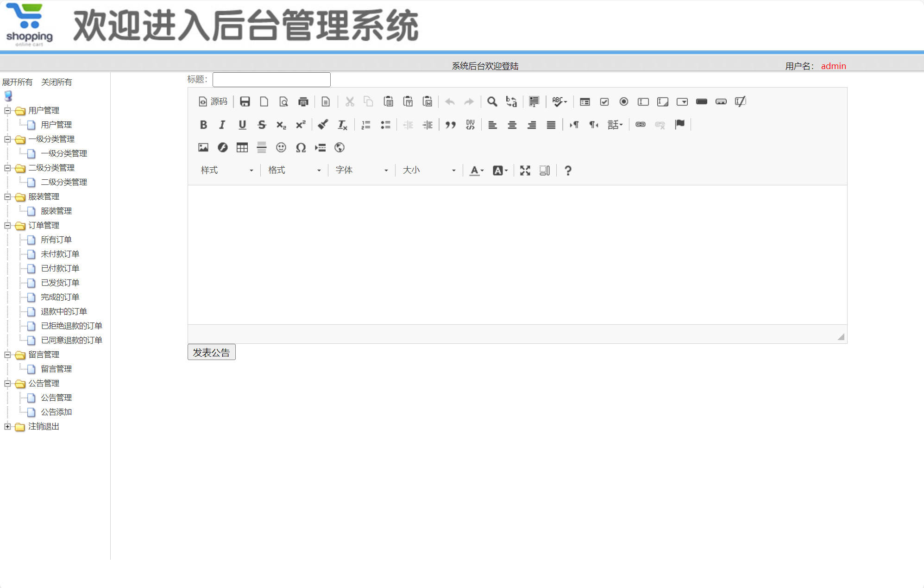Insert a radio button form element
The height and width of the screenshot is (588, 924).
pos(623,101)
